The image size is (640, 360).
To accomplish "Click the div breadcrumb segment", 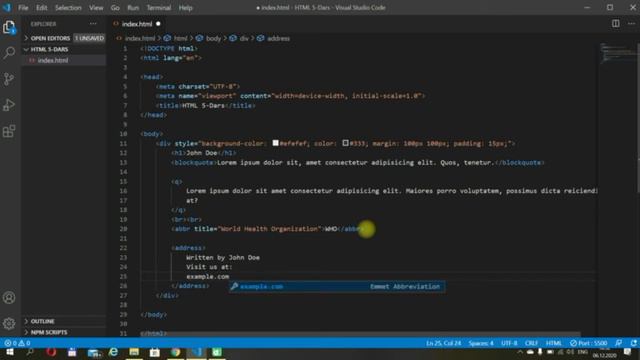I will (244, 38).
